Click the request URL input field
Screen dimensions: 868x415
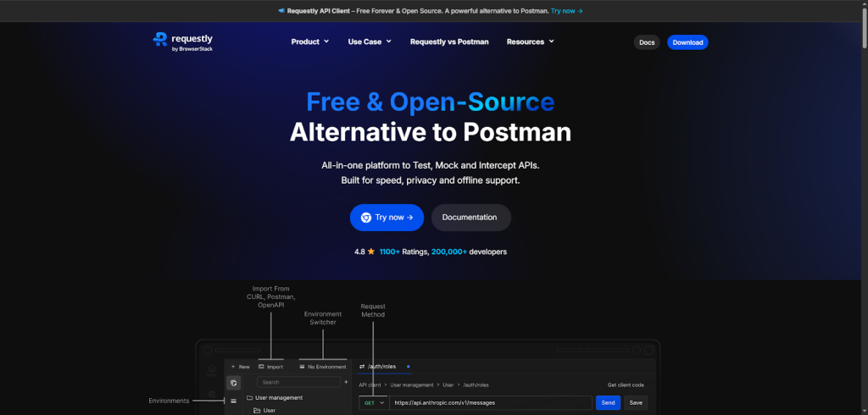click(492, 403)
